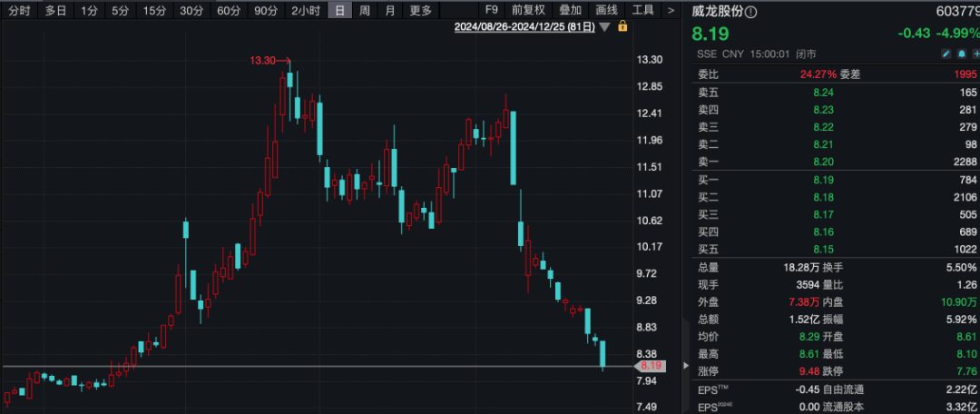Click the 卖一 8.20 order book row
Image resolution: width=980 pixels, height=414 pixels.
coord(835,161)
